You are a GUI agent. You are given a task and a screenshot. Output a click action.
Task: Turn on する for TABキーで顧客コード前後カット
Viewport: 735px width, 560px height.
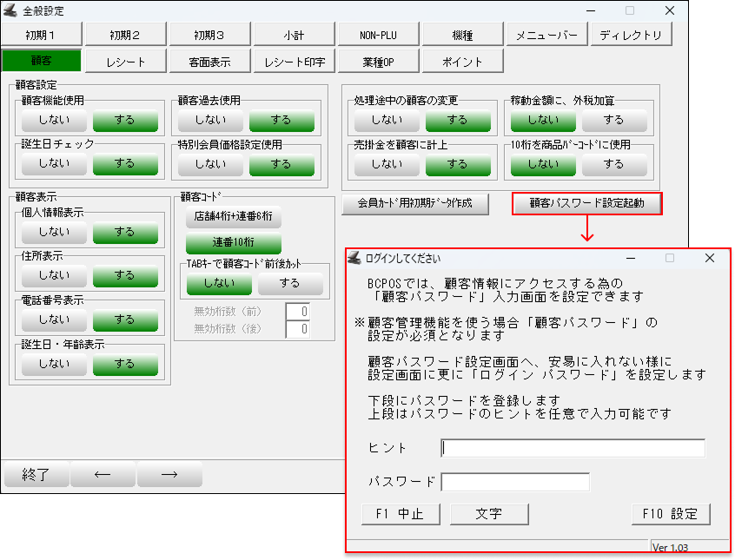tap(290, 283)
